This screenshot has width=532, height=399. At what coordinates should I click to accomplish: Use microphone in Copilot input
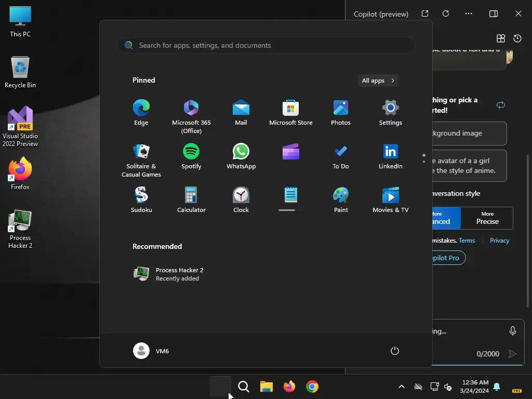point(513,331)
